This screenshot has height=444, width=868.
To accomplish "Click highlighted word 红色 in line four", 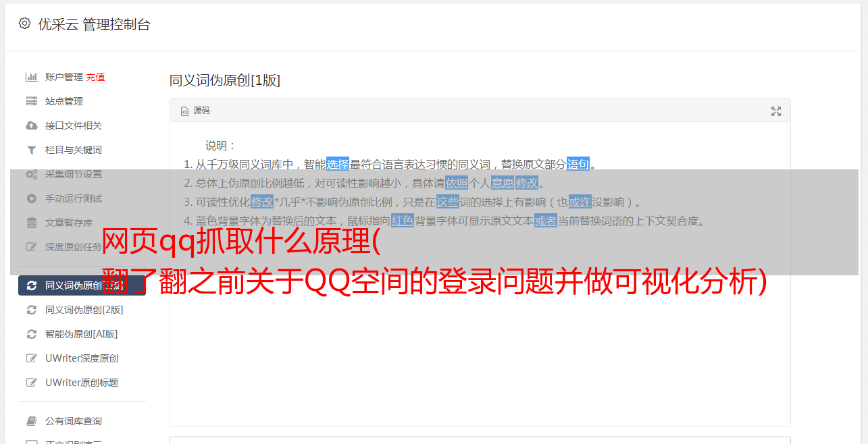I will pos(403,221).
